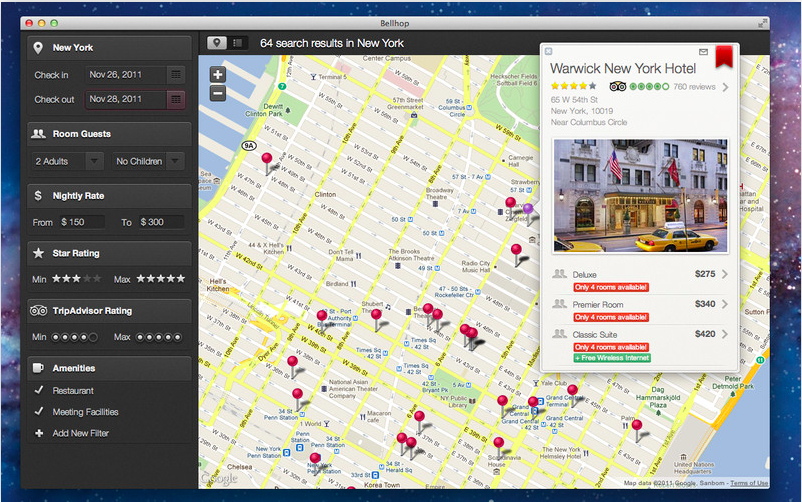802x502 pixels.
Task: Click the red pin near W 50th St
Action: point(267,159)
